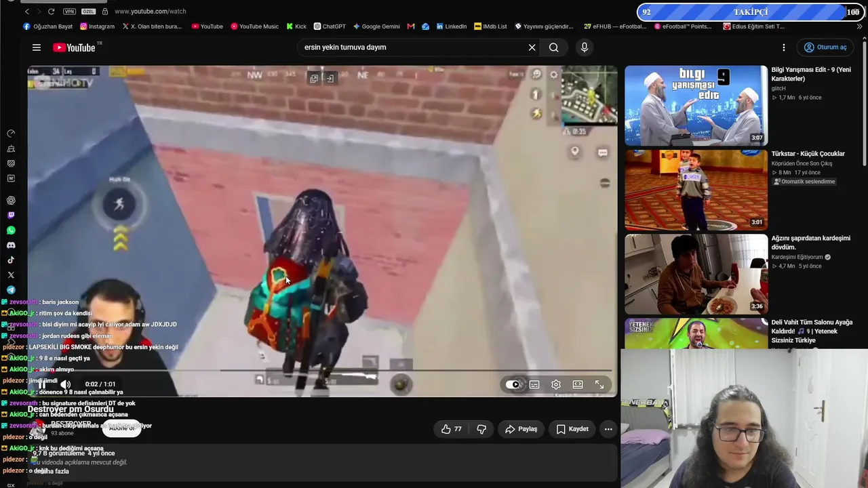This screenshot has height=488, width=868.
Task: Run the search with the magnifier button
Action: pos(554,47)
